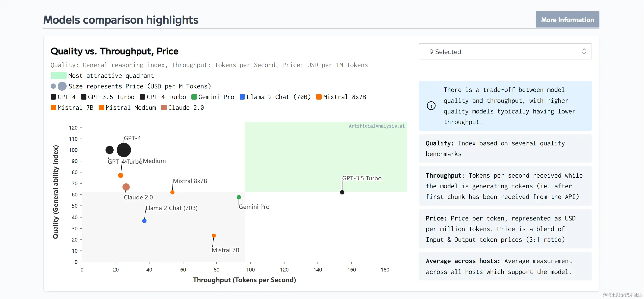Toggle Llama 2 Chat (70B) legend square
Screen dimensions: 644x299
(242, 97)
